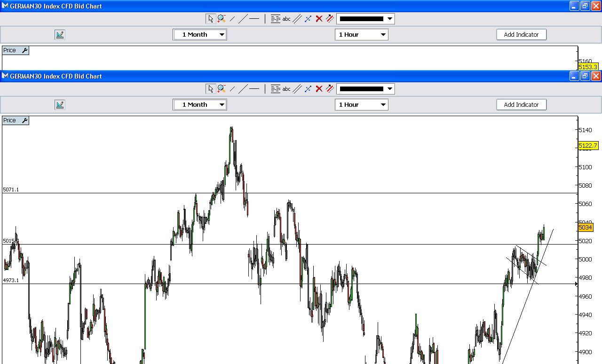Open the chart template icon in the background chart window

coord(60,35)
